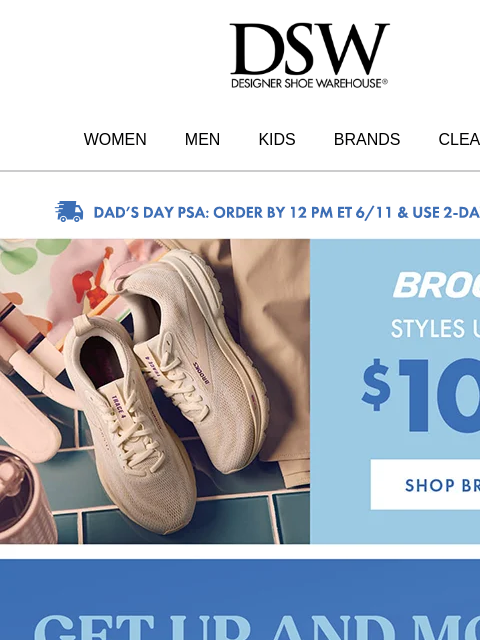
Task: Go to the KIDS section
Action: pos(277,139)
